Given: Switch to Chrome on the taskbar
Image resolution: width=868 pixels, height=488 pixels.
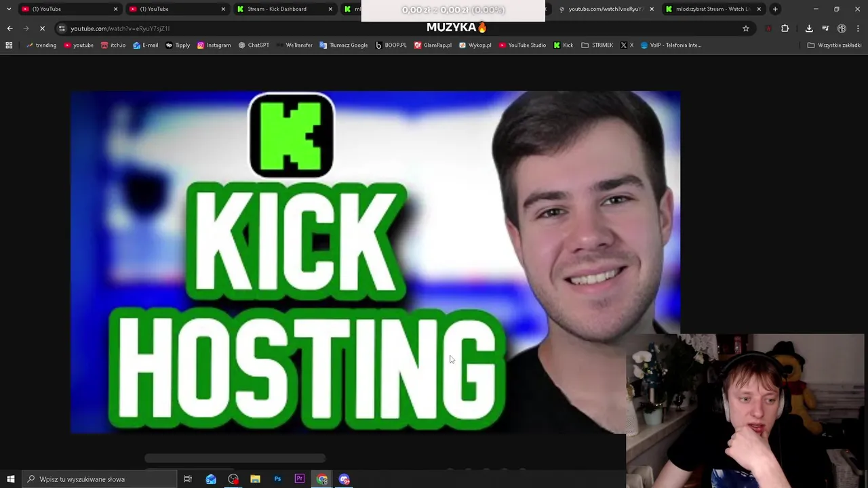Looking at the screenshot, I should (322, 479).
